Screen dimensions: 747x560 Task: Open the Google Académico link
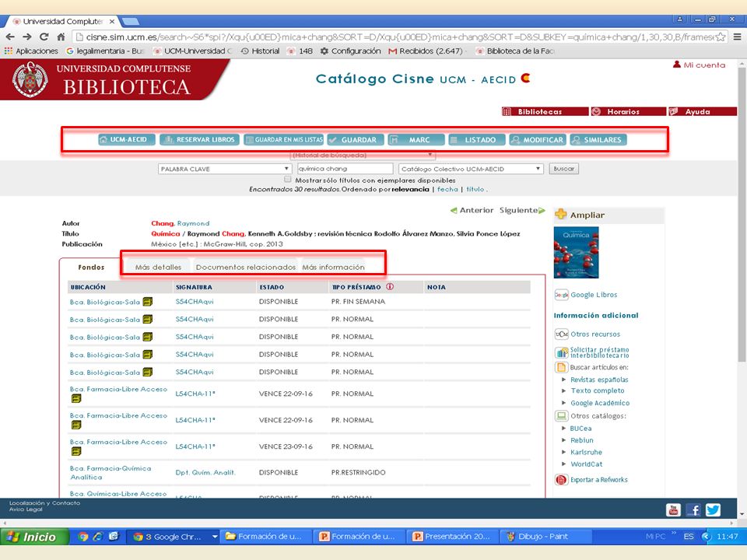pyautogui.click(x=600, y=403)
